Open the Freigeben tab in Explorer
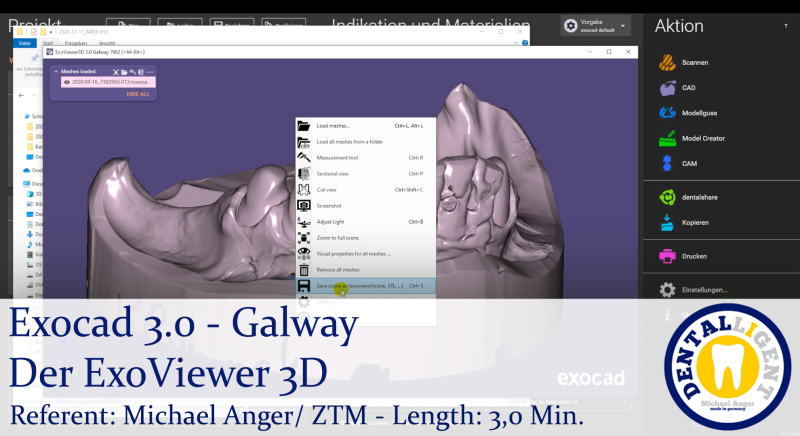This screenshot has width=800, height=436. click(76, 43)
